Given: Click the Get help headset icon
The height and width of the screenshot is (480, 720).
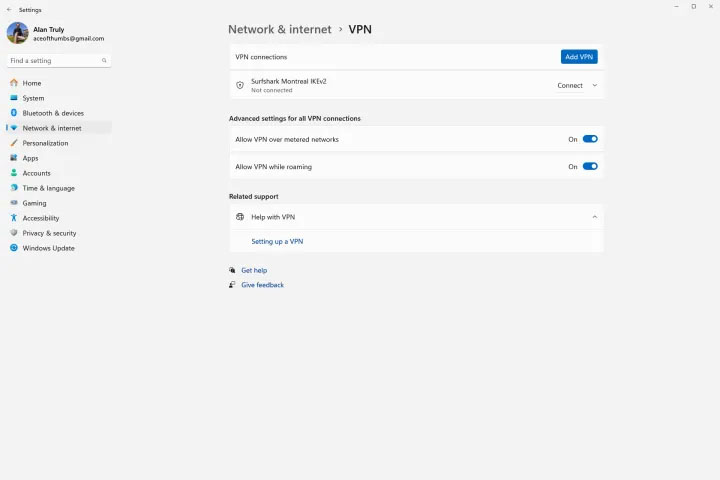Looking at the screenshot, I should pos(232,271).
